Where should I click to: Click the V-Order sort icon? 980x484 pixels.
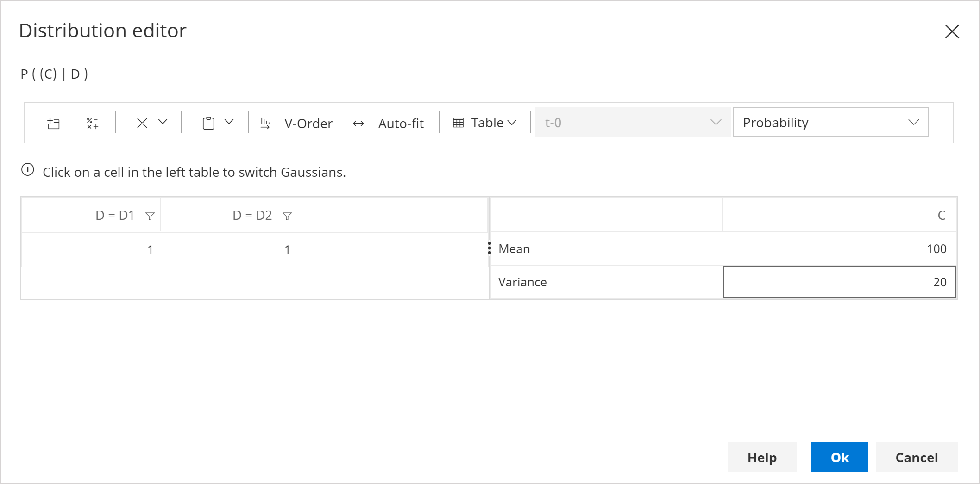coord(265,123)
